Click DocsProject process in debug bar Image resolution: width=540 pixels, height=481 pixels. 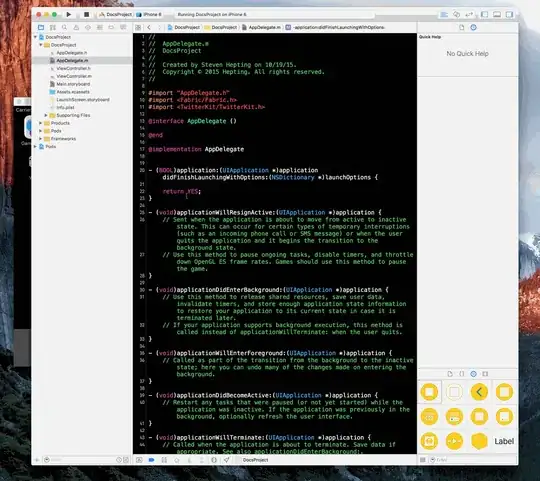coord(255,460)
